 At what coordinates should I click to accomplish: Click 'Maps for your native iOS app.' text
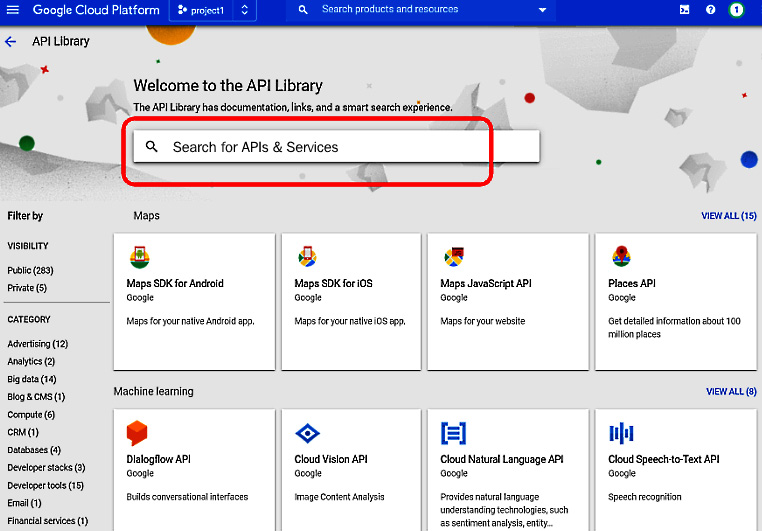click(350, 321)
